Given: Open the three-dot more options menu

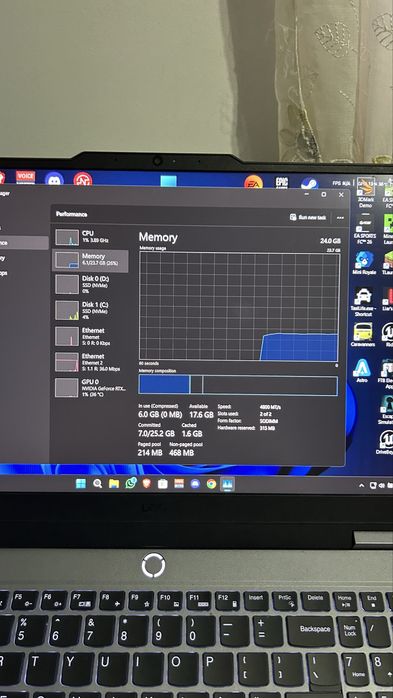Looking at the screenshot, I should (x=340, y=218).
